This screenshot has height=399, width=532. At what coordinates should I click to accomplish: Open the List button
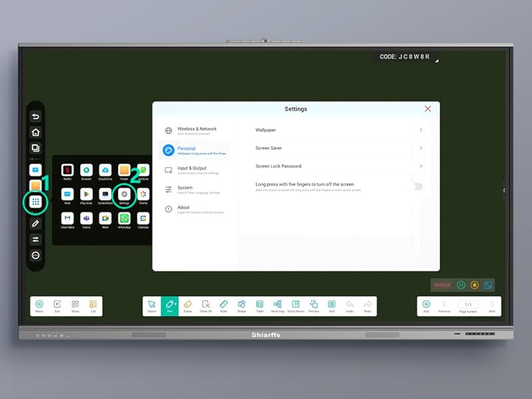tap(93, 306)
